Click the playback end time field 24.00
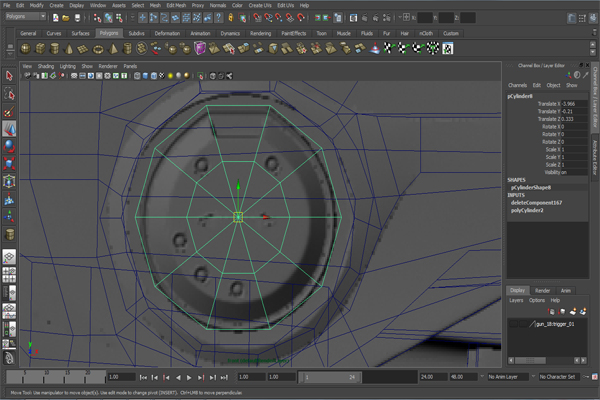The height and width of the screenshot is (400, 600). [434, 377]
